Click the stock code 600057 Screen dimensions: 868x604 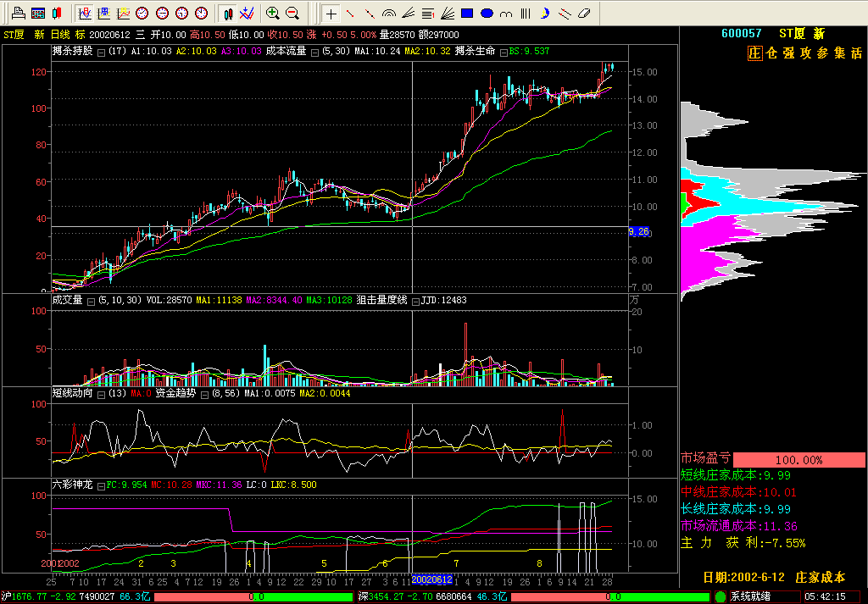point(741,33)
